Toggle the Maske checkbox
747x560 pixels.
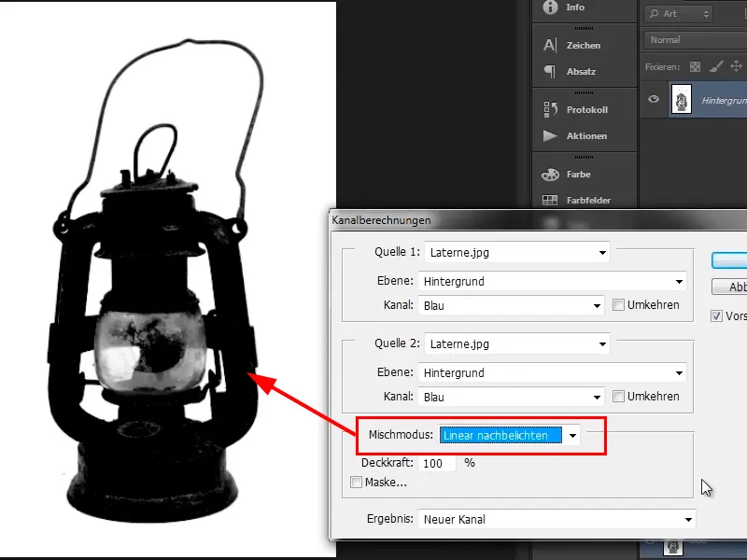356,482
